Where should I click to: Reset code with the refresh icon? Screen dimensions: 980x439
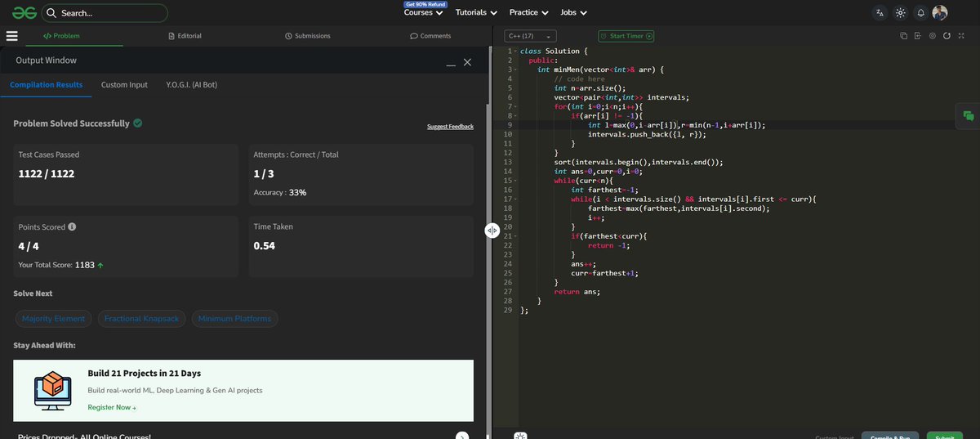click(x=947, y=36)
